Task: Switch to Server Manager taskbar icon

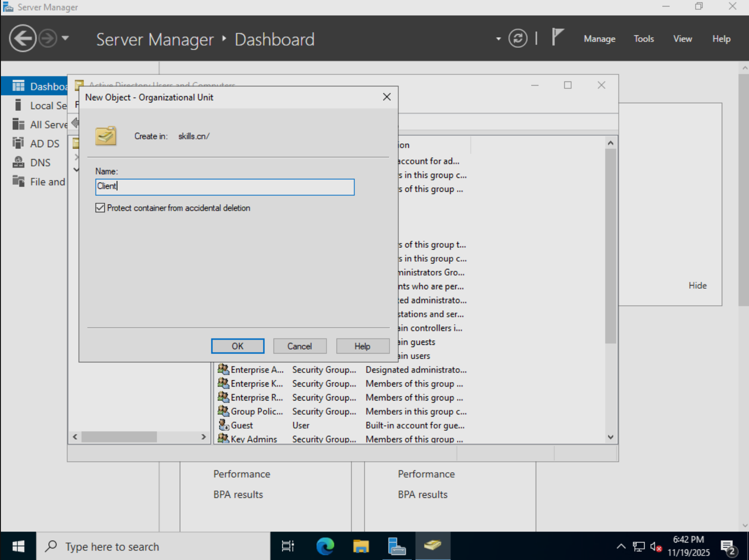Action: click(397, 546)
